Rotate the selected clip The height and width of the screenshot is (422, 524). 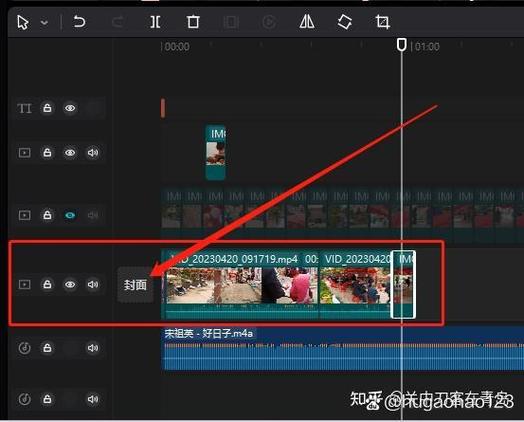click(x=345, y=22)
